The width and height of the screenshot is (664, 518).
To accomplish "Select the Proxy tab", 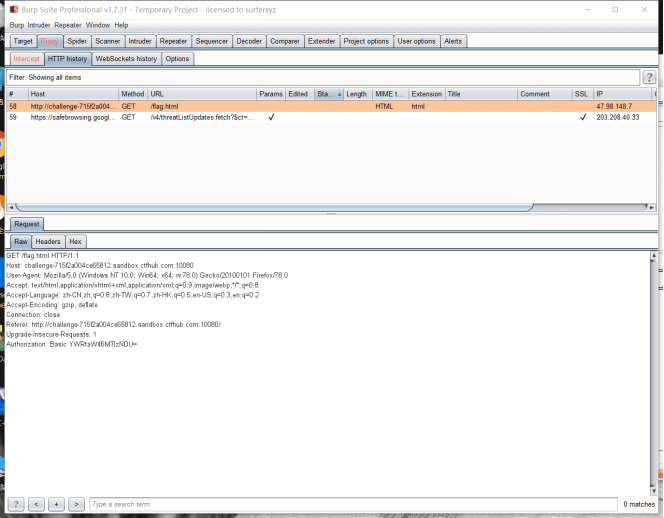I will (x=50, y=41).
